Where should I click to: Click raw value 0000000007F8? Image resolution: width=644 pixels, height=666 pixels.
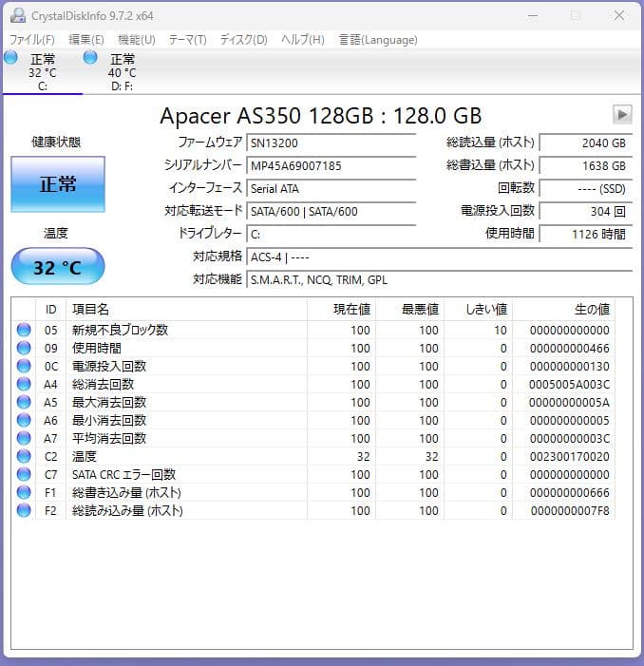pyautogui.click(x=569, y=510)
